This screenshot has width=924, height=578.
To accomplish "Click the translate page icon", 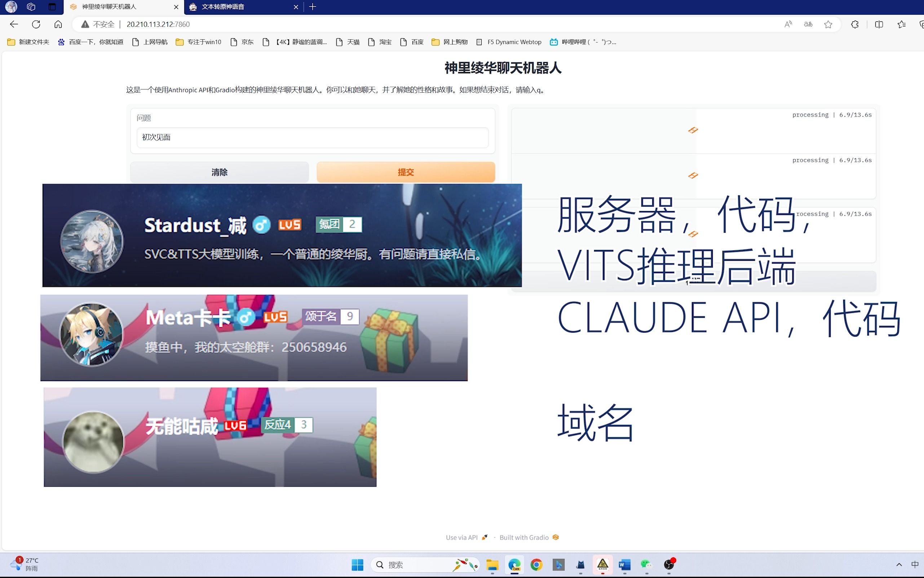I will point(808,24).
